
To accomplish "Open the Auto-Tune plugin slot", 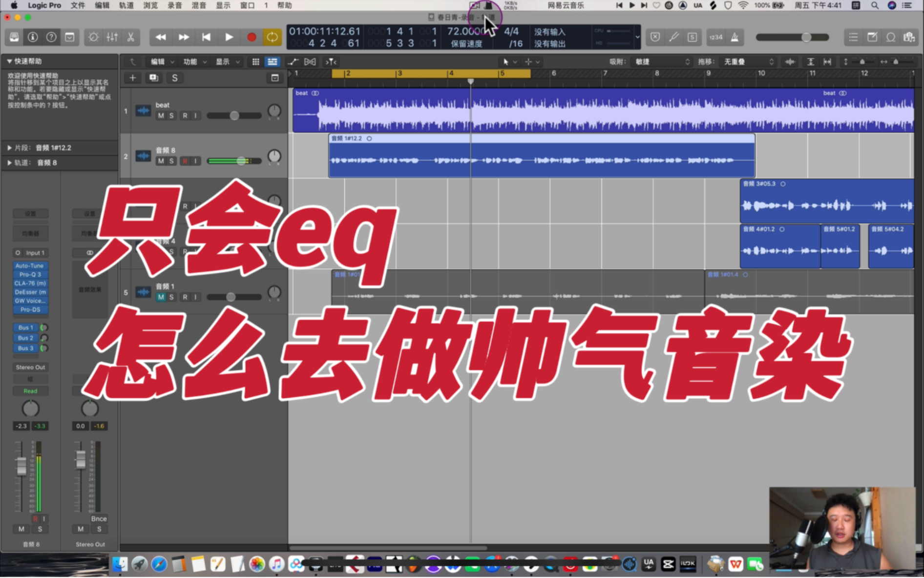I will coord(30,266).
